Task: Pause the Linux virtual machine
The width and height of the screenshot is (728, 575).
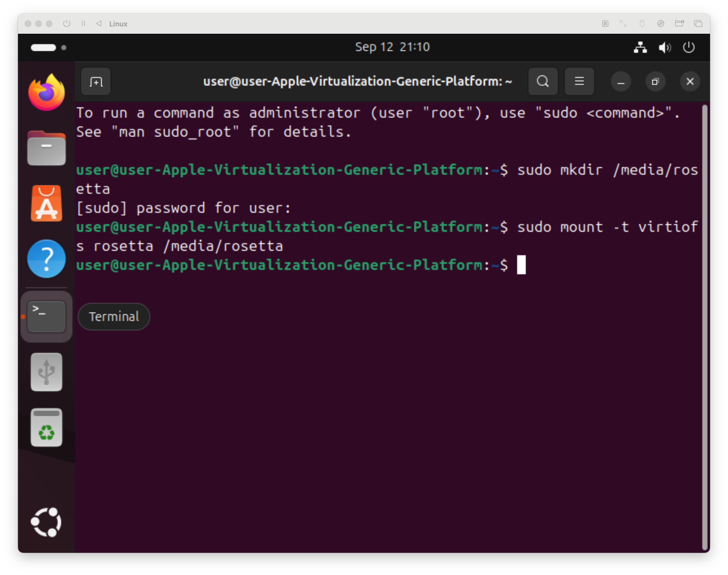Action: click(x=83, y=23)
